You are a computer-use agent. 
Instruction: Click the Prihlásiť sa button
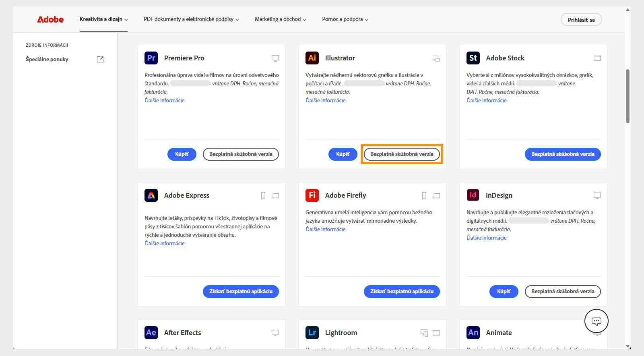point(581,20)
